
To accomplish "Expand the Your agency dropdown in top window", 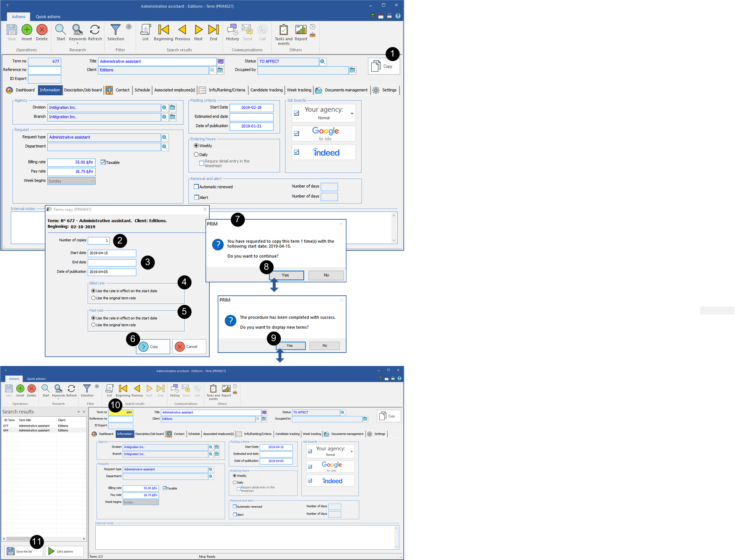I will click(x=352, y=114).
